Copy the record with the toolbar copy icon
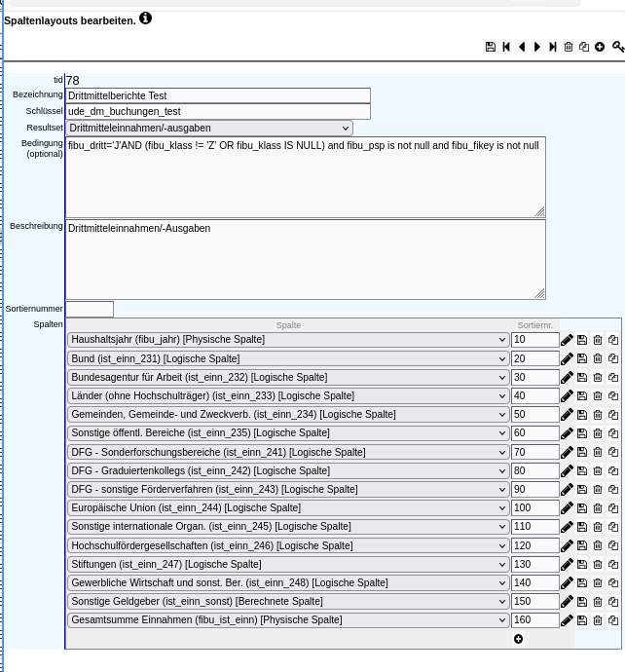 (584, 47)
